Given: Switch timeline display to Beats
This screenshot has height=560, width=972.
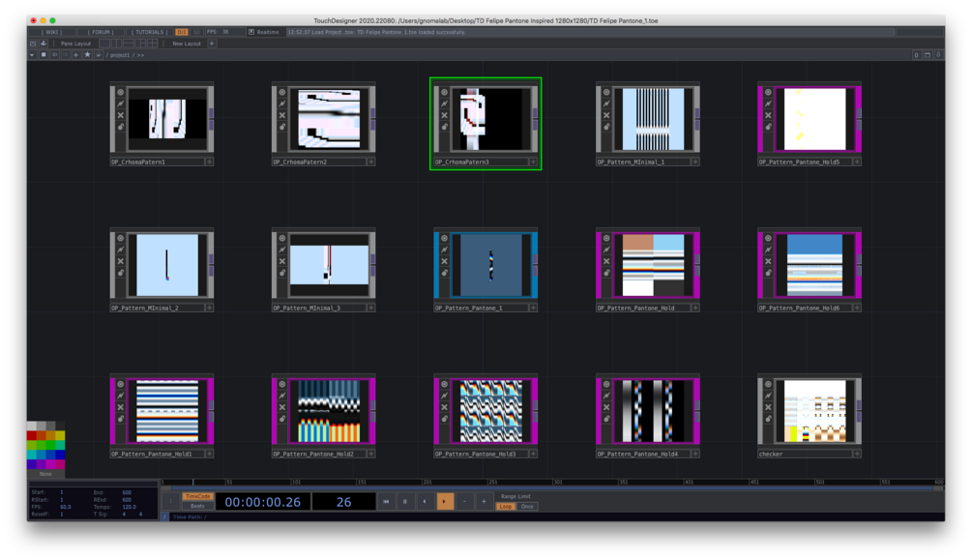Looking at the screenshot, I should [x=197, y=506].
